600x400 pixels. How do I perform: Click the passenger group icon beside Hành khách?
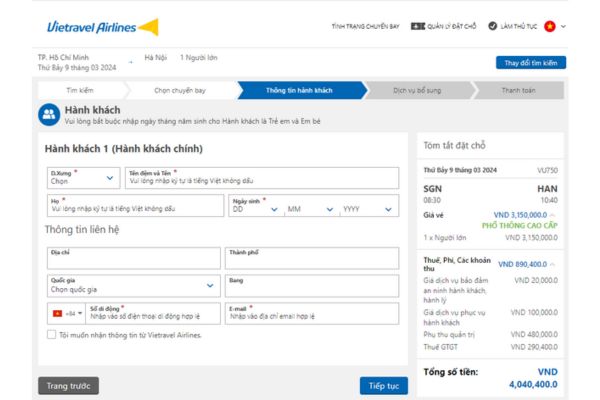pos(49,114)
